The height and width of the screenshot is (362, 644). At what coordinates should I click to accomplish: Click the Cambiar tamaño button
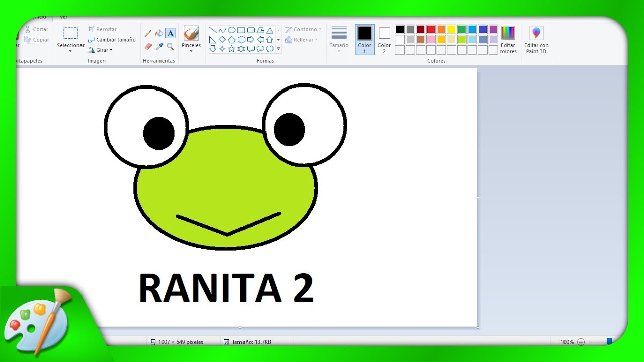[x=112, y=40]
